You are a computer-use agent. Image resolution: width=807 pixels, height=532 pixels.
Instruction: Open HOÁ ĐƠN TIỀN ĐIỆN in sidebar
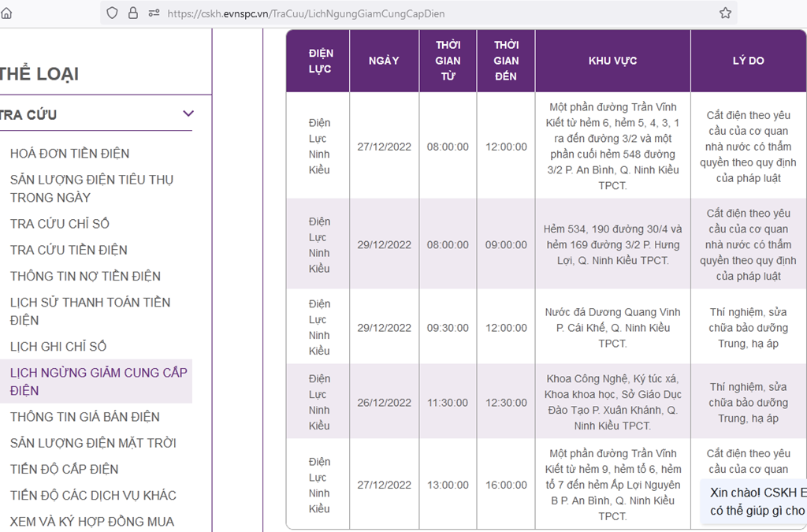coord(69,153)
